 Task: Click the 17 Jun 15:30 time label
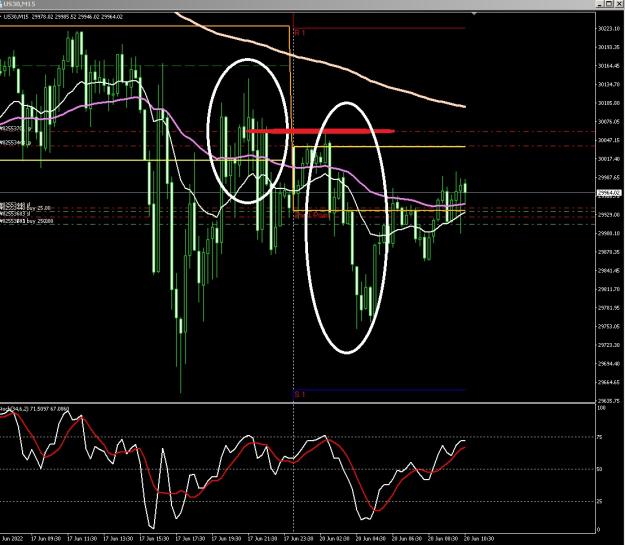coord(154,539)
